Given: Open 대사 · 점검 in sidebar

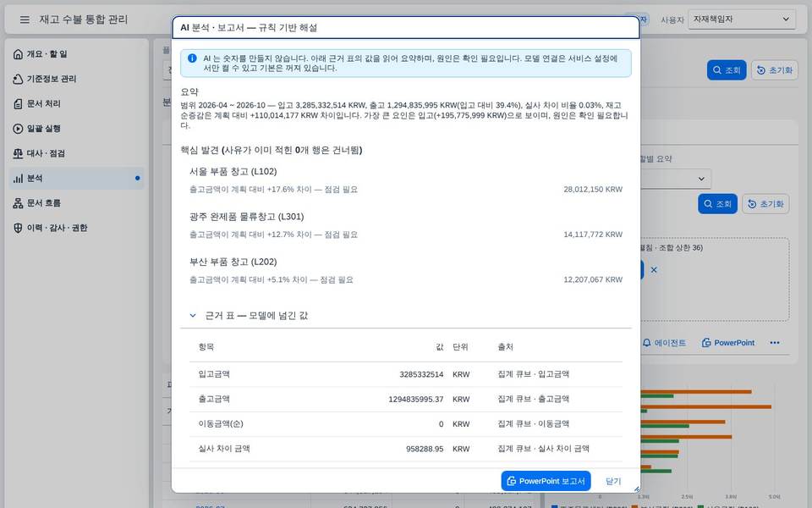Looking at the screenshot, I should click(77, 153).
